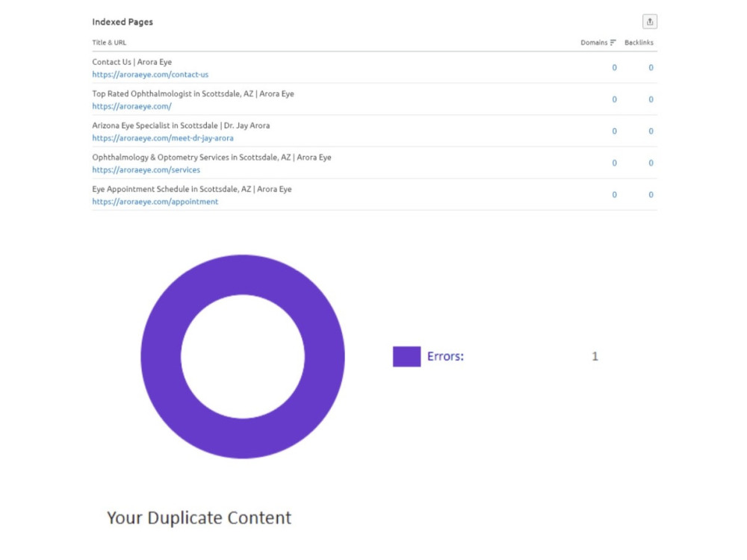Click the Eye Appointment Schedule in Scottsdale title

pos(192,189)
